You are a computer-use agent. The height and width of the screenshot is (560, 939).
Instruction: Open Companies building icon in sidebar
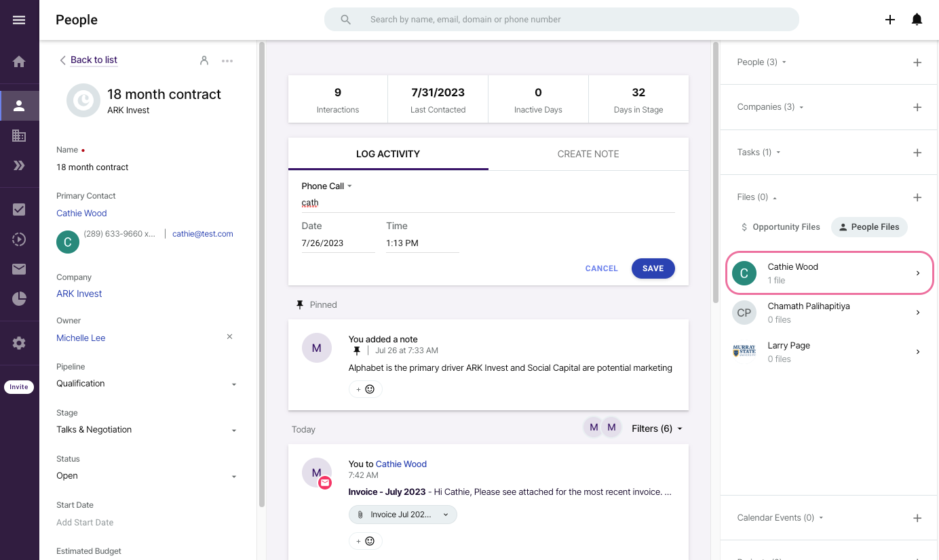pos(19,136)
